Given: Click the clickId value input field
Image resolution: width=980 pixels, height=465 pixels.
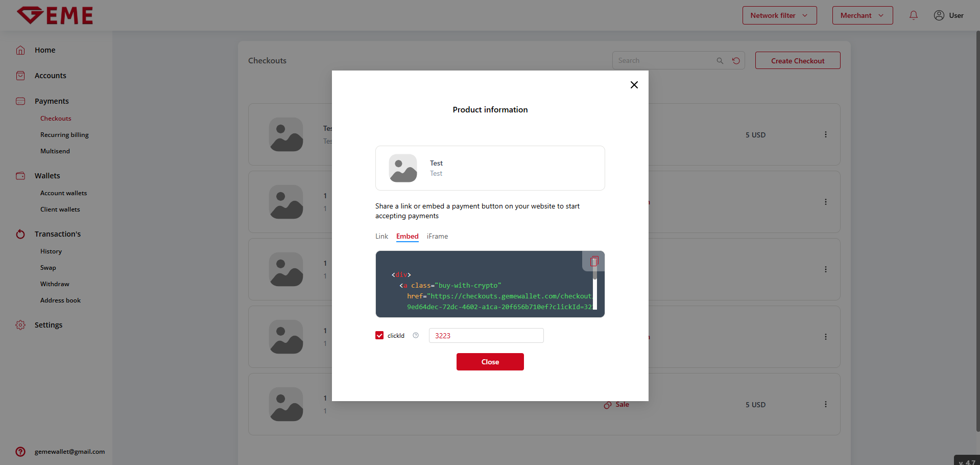Looking at the screenshot, I should click(486, 336).
